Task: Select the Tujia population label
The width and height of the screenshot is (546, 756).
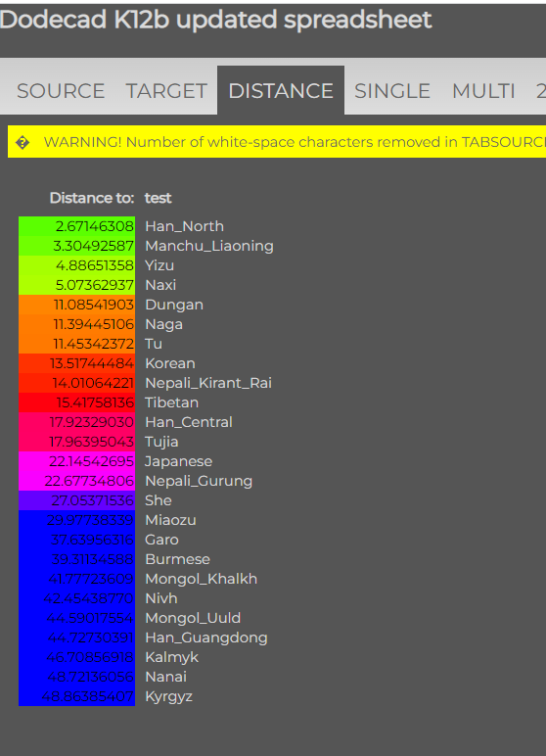Action: click(161, 442)
